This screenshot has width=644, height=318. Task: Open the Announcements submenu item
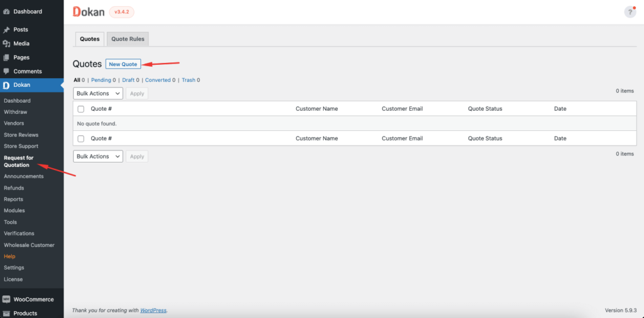pyautogui.click(x=23, y=176)
